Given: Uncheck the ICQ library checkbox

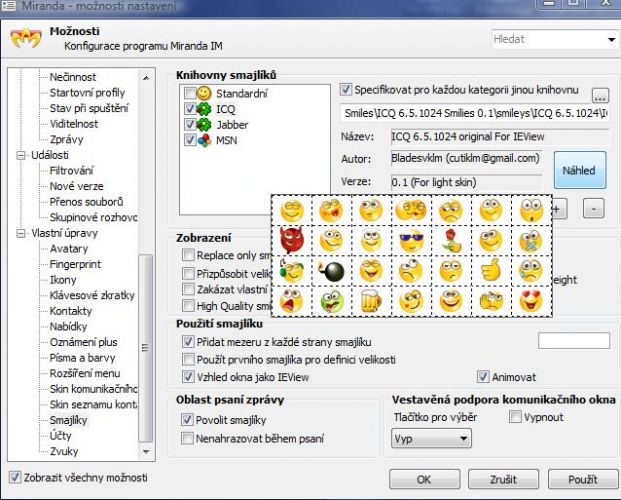Looking at the screenshot, I should (190, 109).
